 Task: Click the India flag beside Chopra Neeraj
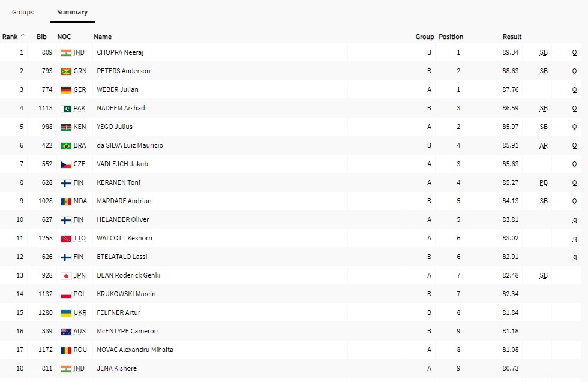66,53
